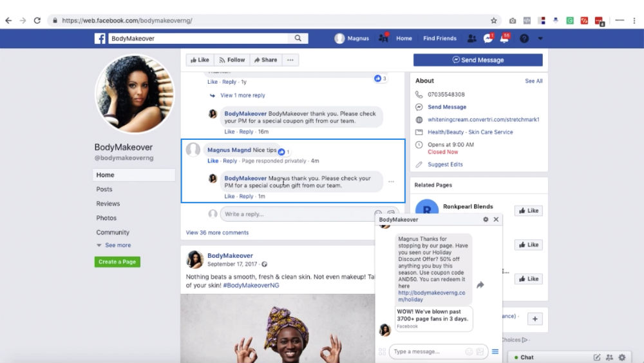Screen dimensions: 644x363
Task: Click Suggest Edits
Action: (x=445, y=164)
